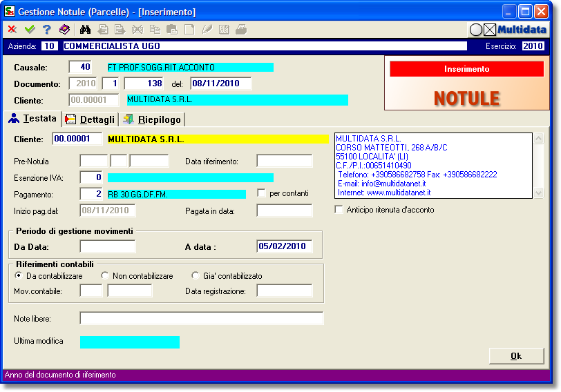Image resolution: width=561 pixels, height=392 pixels.
Task: Click the 'Data registrazione' field
Action: (285, 291)
